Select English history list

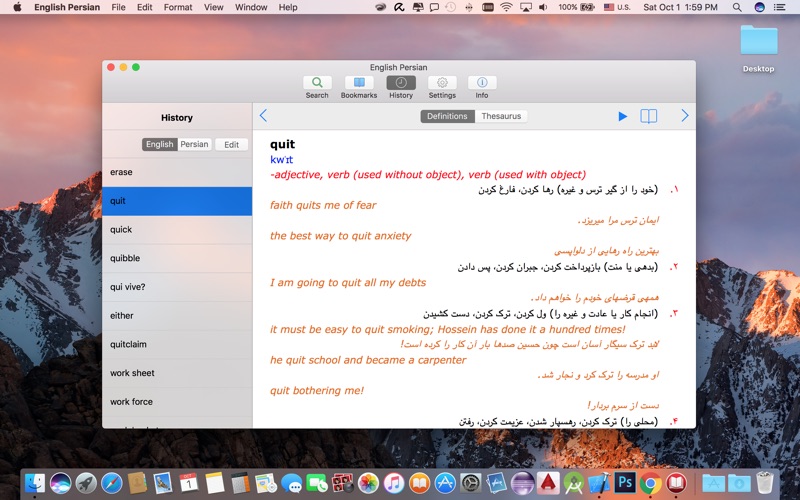pos(160,144)
